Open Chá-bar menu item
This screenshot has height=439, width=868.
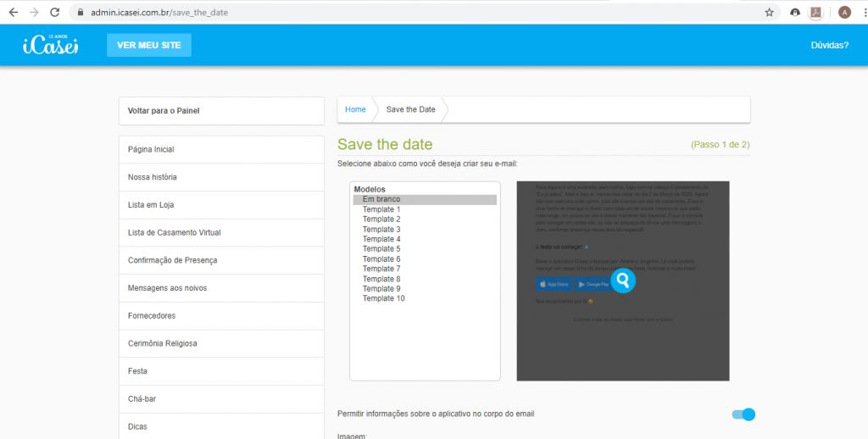click(221, 398)
